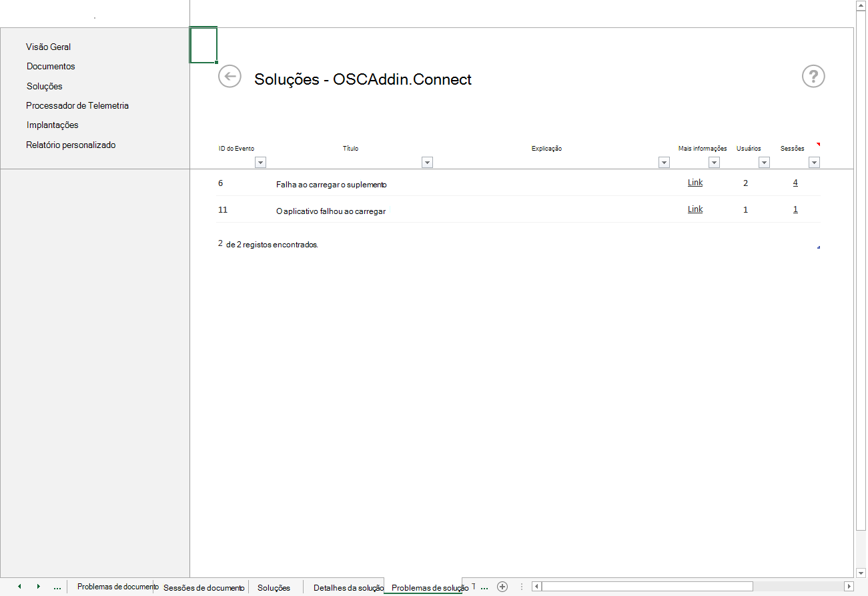Follow Link for O aplicativo falhou ao carregar
Screen dimensions: 868x596
[x=695, y=209]
